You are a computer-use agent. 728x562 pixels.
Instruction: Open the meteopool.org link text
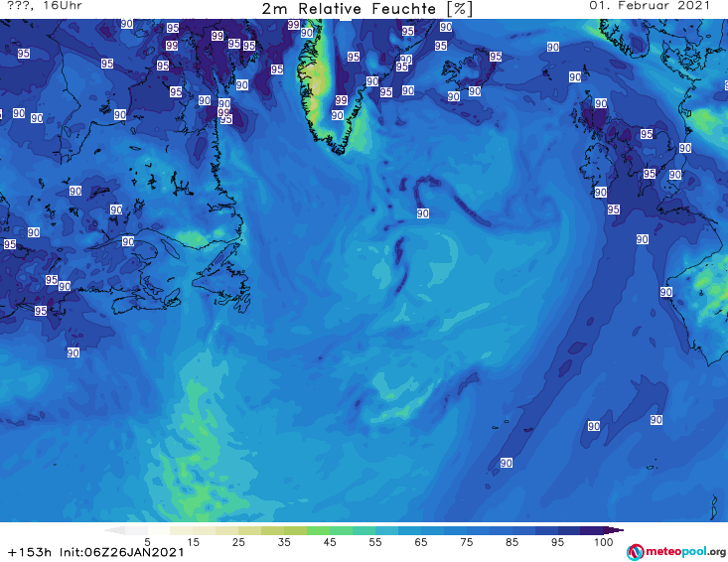(x=685, y=551)
